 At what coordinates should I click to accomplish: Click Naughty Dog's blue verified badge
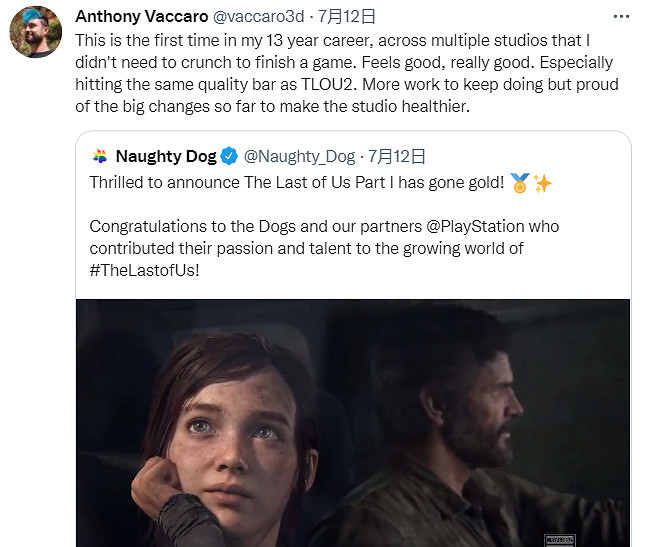coord(229,156)
